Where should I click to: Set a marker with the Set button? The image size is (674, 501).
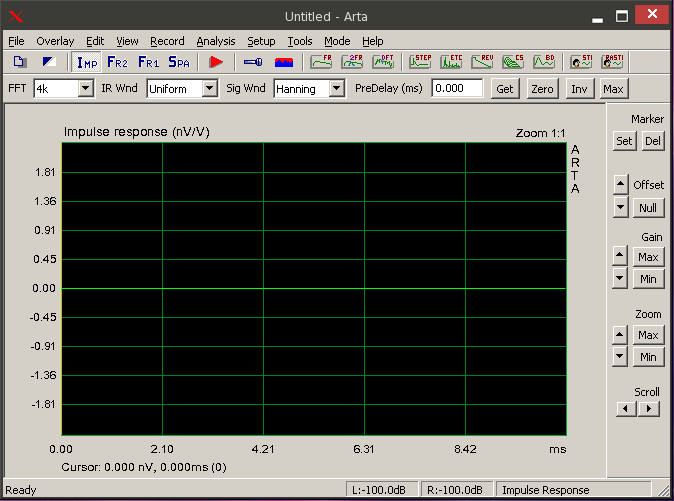coord(624,141)
